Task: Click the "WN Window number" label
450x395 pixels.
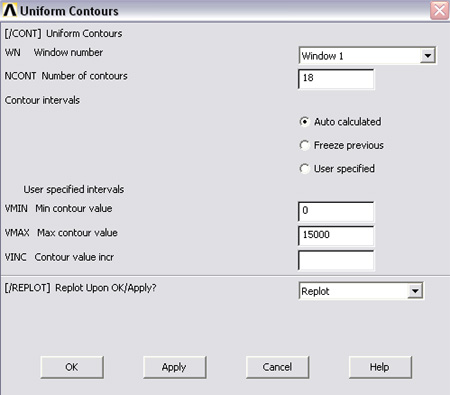Action: point(54,53)
